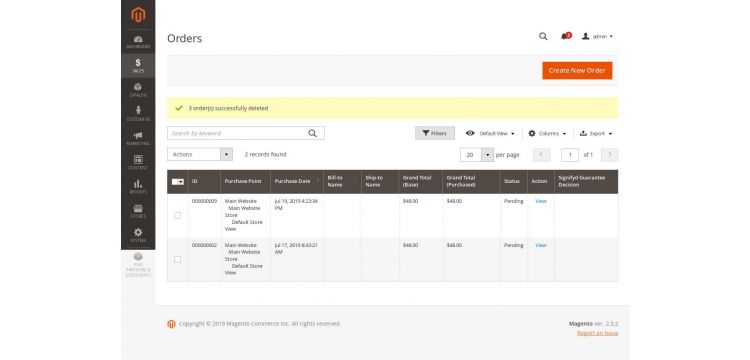Sort by Status column header
This screenshot has height=360, width=750.
coord(513,182)
